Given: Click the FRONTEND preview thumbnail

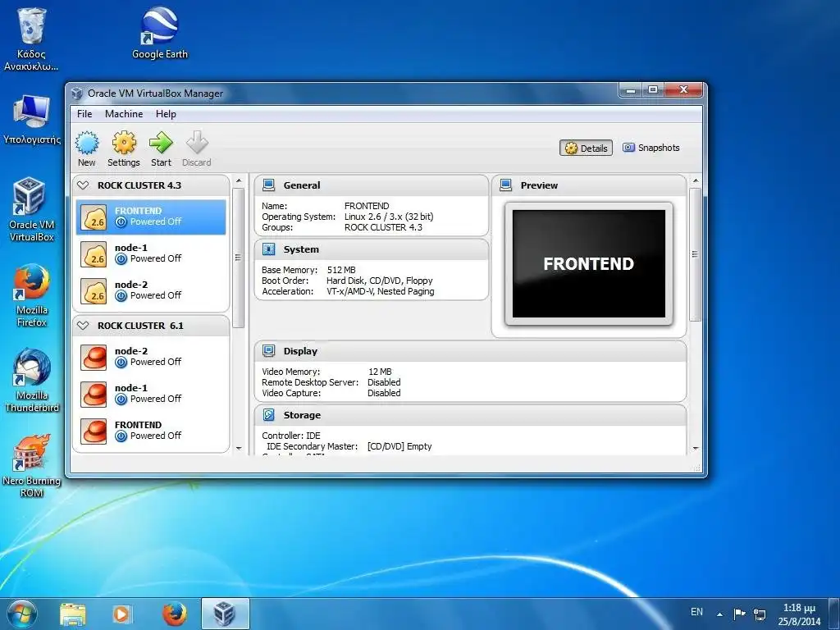Looking at the screenshot, I should point(588,264).
